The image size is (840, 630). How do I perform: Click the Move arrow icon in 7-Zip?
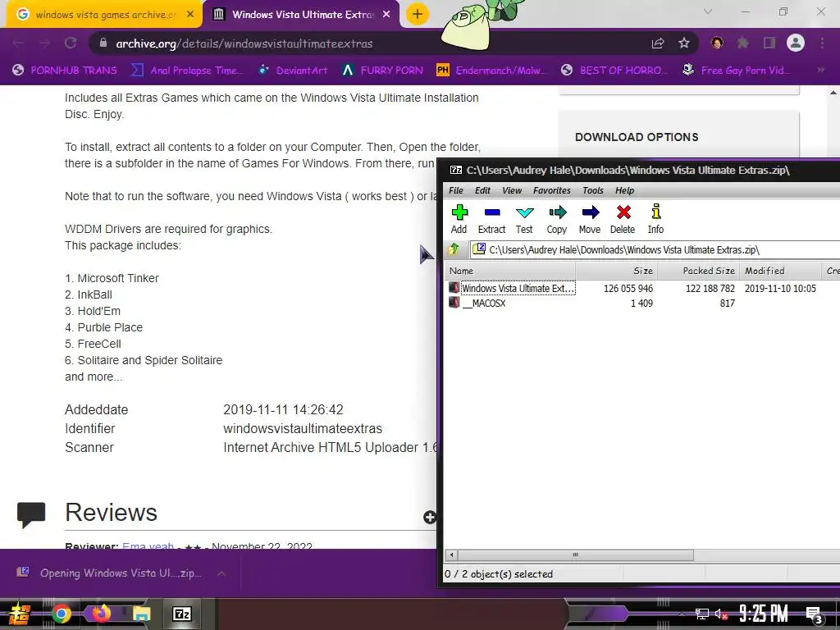click(x=590, y=219)
